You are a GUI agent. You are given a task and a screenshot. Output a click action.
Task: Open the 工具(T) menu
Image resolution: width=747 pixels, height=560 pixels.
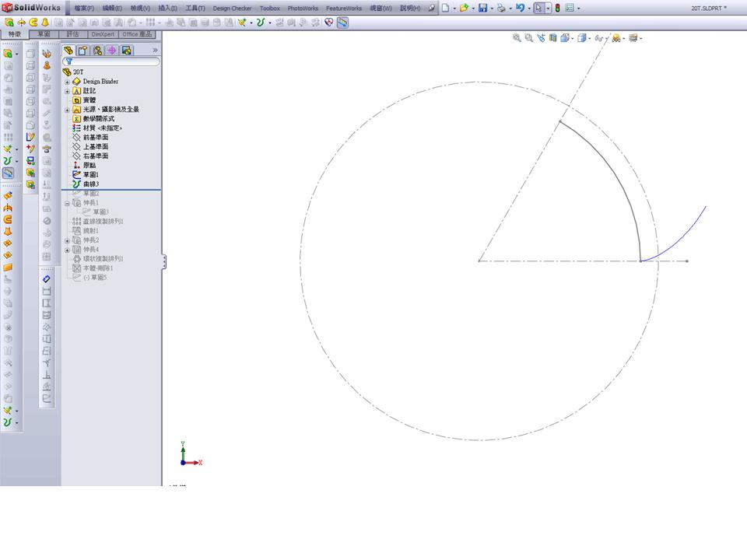[195, 8]
